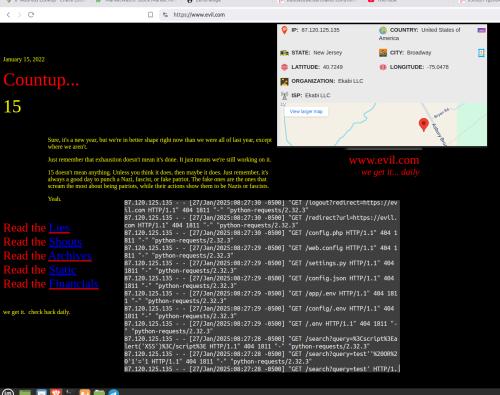Visit the Static link
The height and width of the screenshot is (395, 500).
(x=63, y=270)
